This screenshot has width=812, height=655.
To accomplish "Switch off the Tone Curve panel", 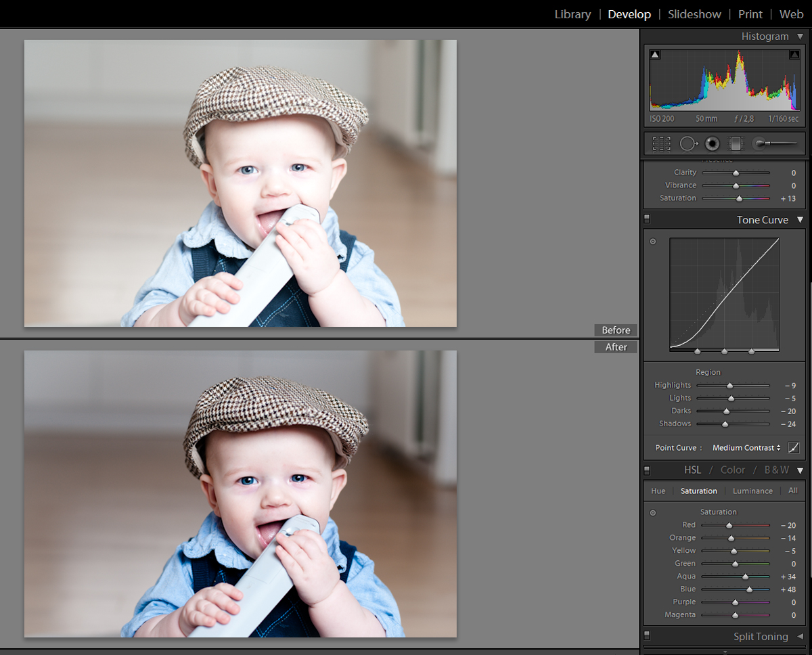I will click(x=647, y=219).
